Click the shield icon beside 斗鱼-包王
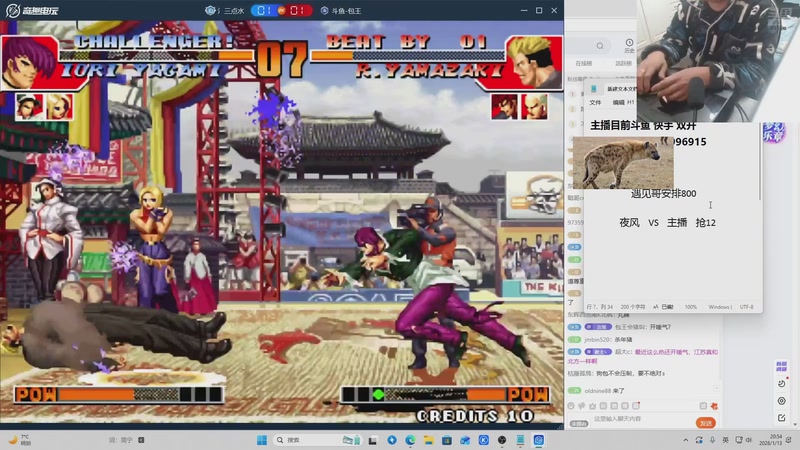The height and width of the screenshot is (450, 800). point(324,10)
